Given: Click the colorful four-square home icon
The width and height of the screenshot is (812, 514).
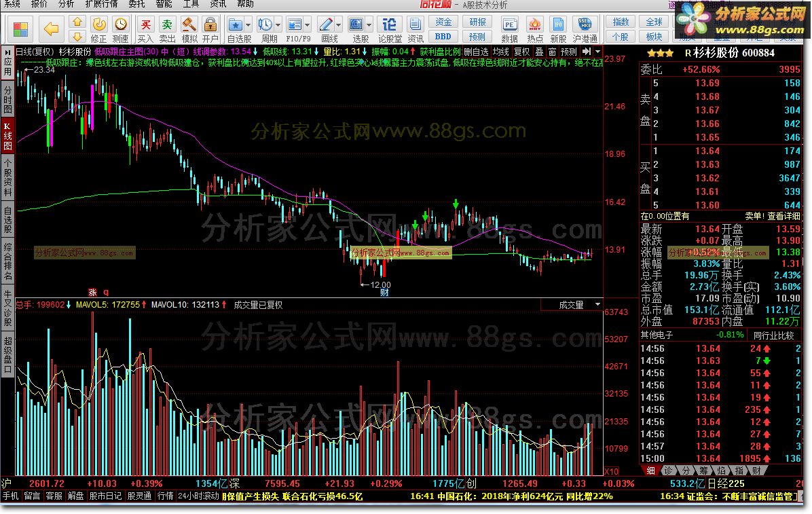Looking at the screenshot, I should point(21,29).
